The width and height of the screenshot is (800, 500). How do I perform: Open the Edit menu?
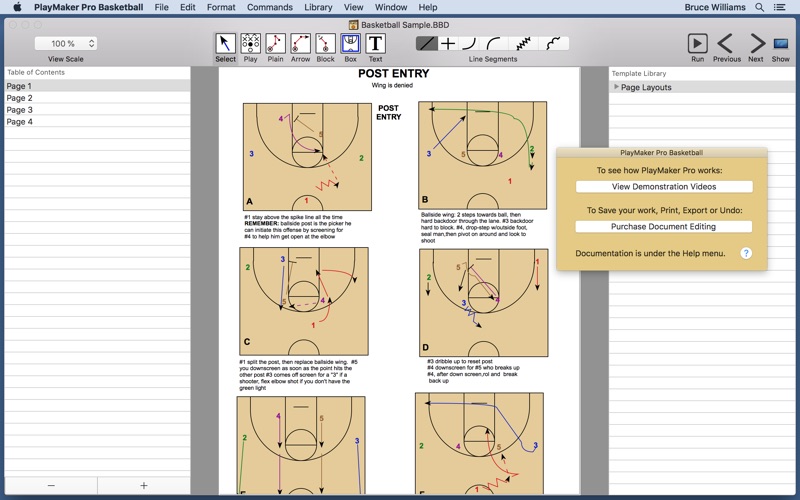tap(187, 7)
